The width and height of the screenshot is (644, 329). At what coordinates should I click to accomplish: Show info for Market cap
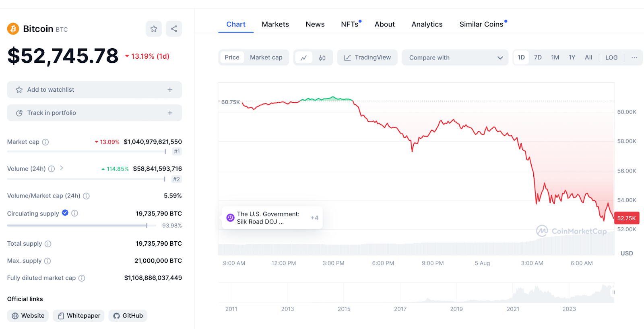[45, 142]
